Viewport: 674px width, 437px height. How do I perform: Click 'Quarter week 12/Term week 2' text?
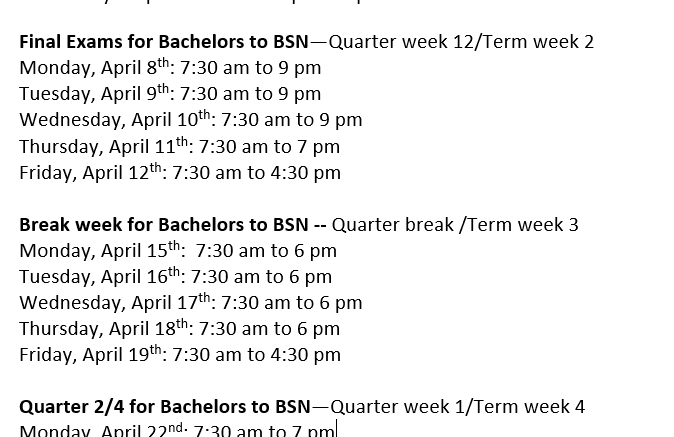[461, 42]
